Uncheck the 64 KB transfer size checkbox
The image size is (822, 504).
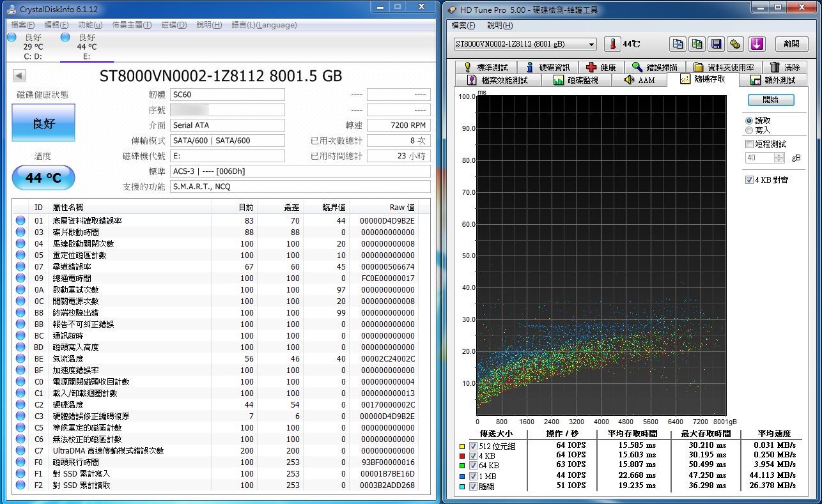click(474, 465)
